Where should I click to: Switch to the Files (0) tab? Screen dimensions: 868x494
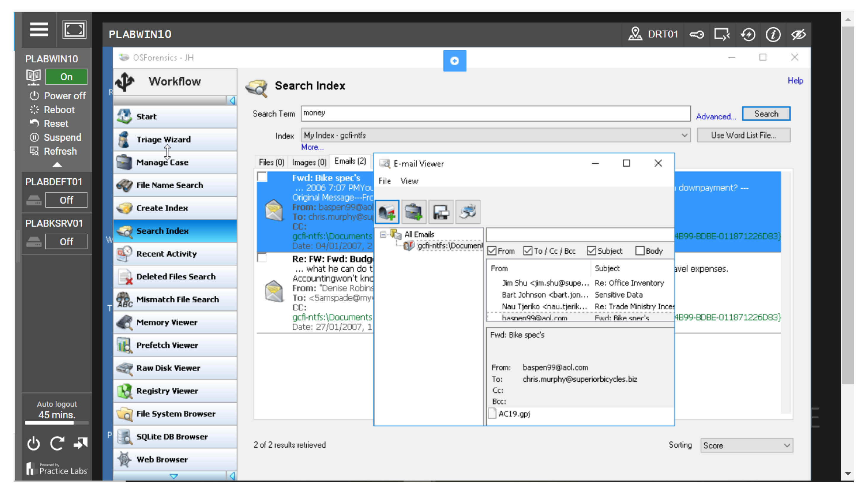[271, 162]
